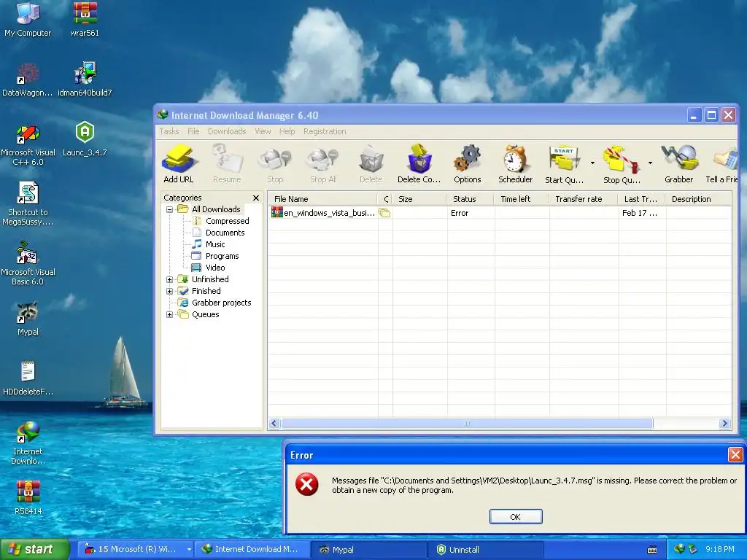This screenshot has height=560, width=747.
Task: Switch to Mypal taskbar button
Action: [x=368, y=550]
